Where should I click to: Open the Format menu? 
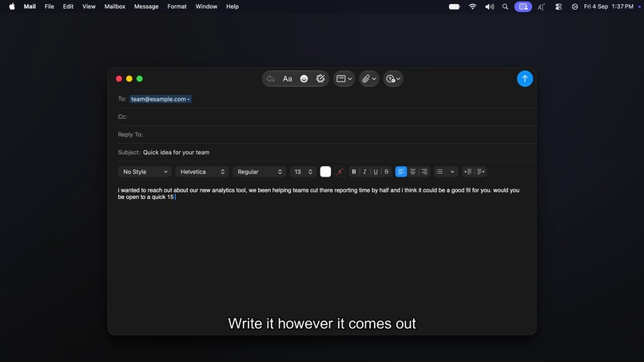pyautogui.click(x=177, y=6)
